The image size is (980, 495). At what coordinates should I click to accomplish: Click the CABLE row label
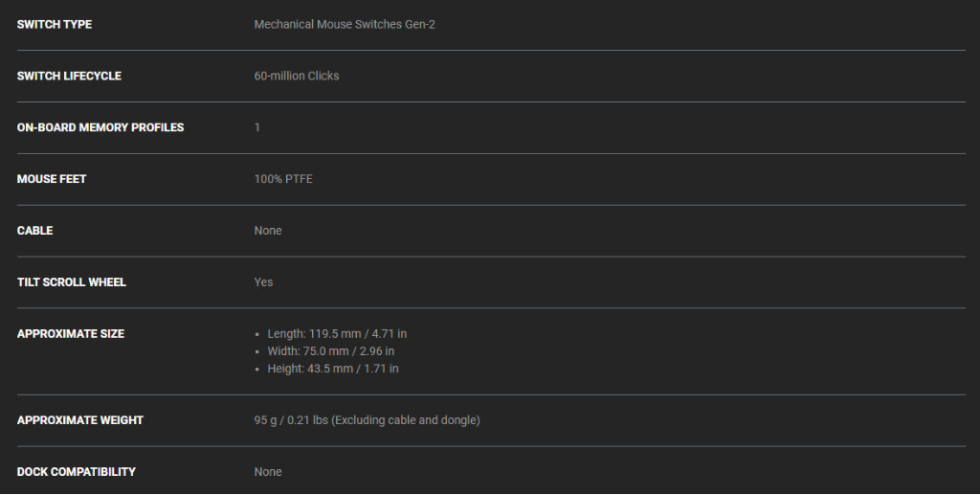(x=35, y=231)
